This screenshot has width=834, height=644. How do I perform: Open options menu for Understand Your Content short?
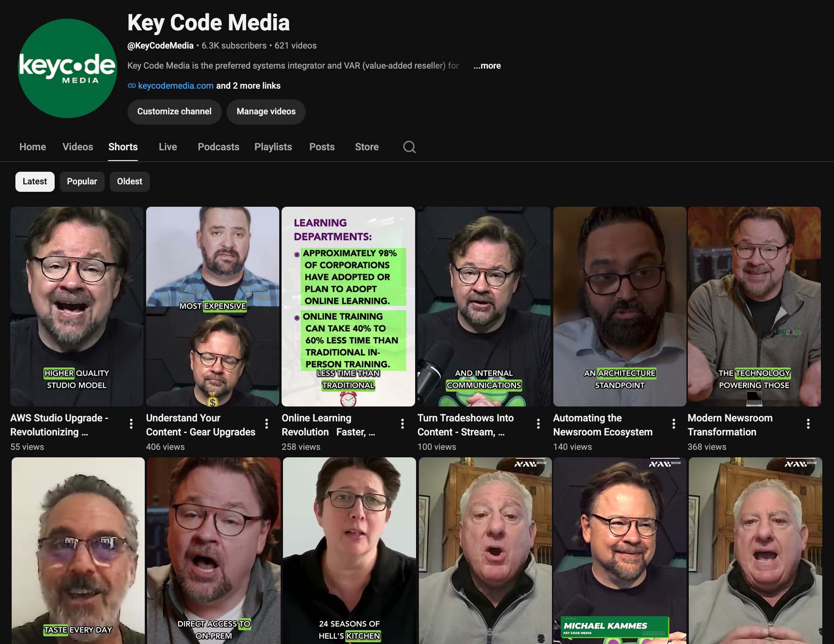point(267,424)
